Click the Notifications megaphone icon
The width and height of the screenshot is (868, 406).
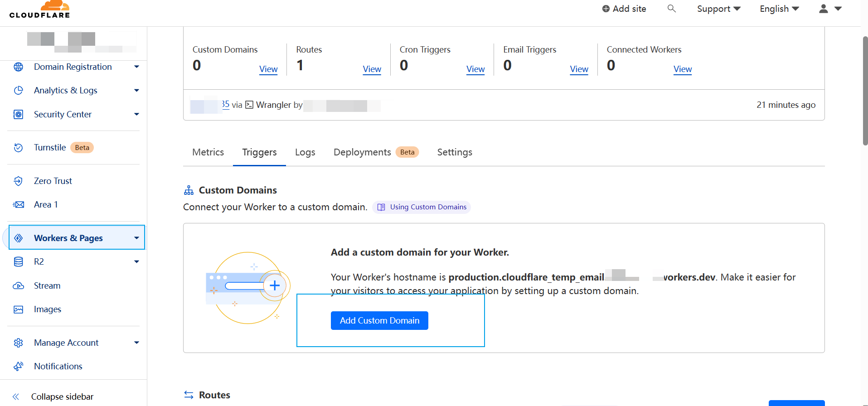[x=18, y=367]
